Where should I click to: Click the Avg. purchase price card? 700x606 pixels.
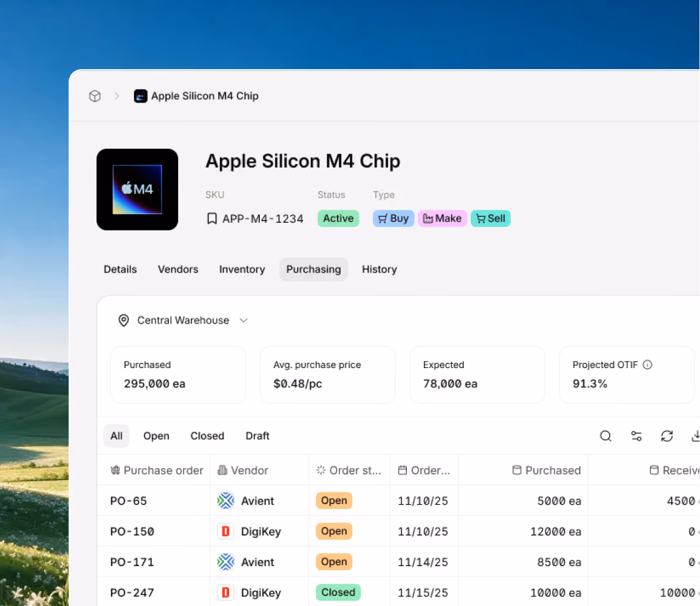328,375
